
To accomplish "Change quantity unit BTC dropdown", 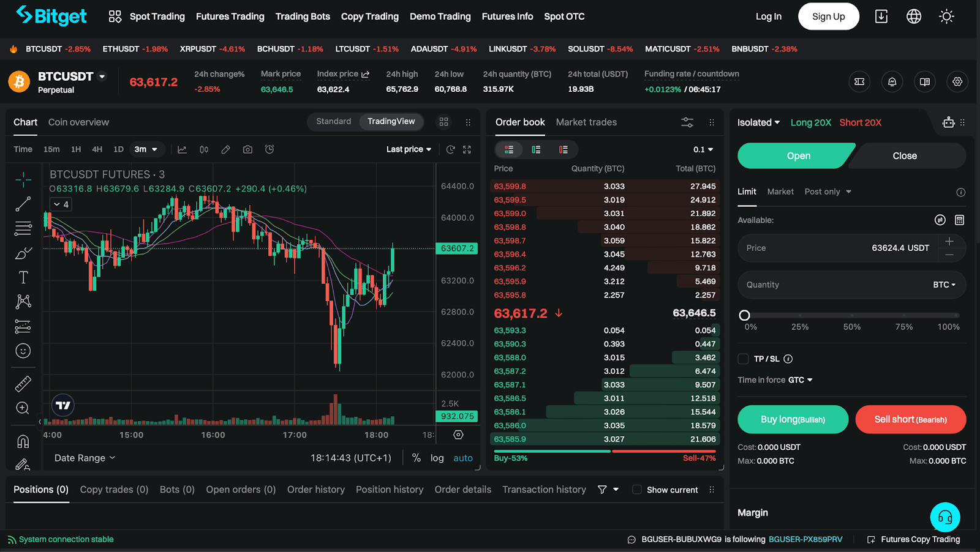I will [944, 285].
